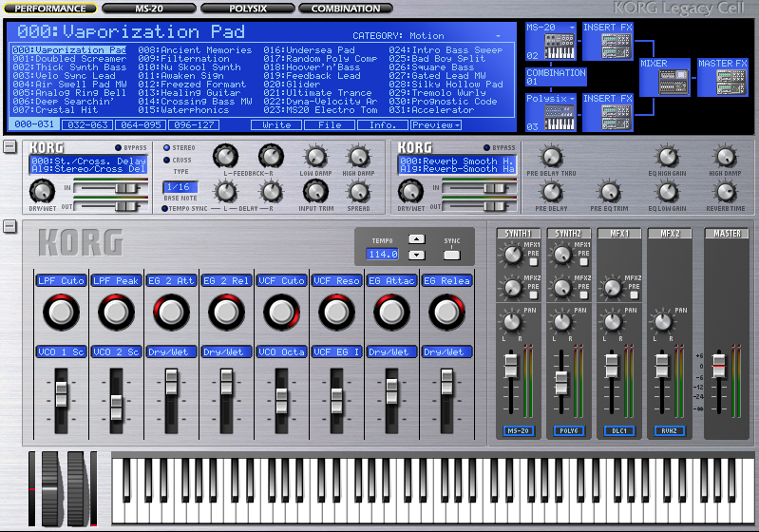Toggle the SYNC button next to tempo

pos(452,255)
